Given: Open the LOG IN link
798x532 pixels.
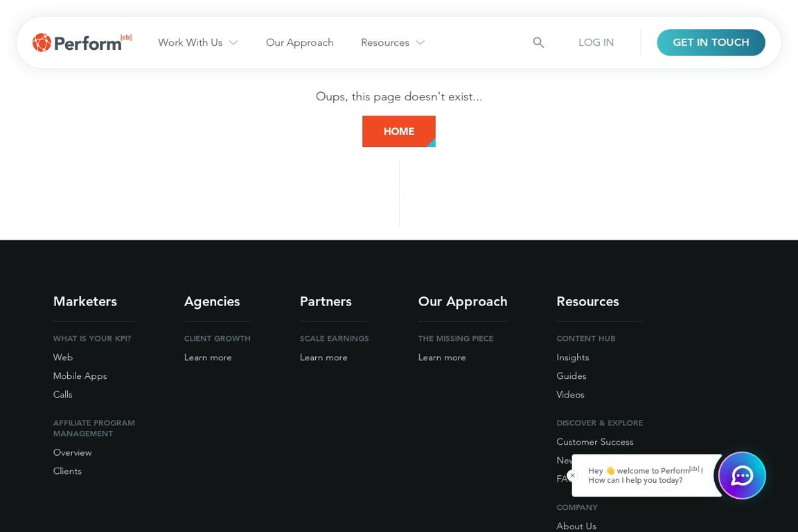Looking at the screenshot, I should tap(596, 42).
